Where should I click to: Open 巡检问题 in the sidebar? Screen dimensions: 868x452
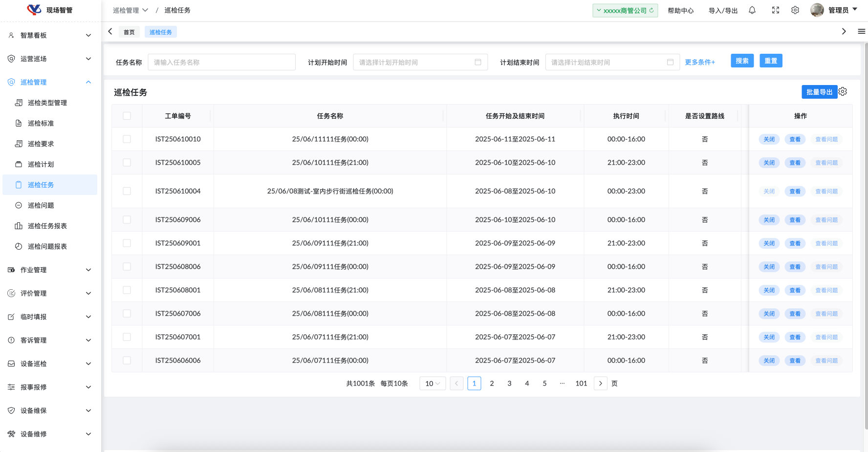click(41, 205)
